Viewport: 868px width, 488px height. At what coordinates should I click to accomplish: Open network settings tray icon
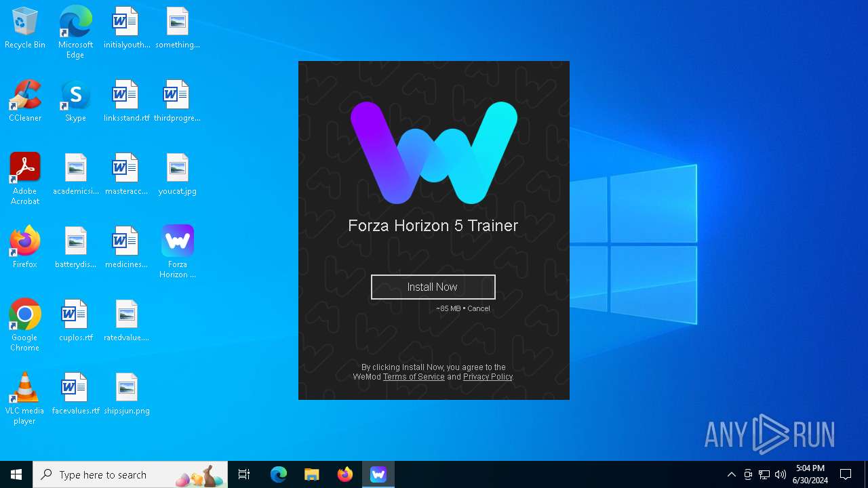764,474
